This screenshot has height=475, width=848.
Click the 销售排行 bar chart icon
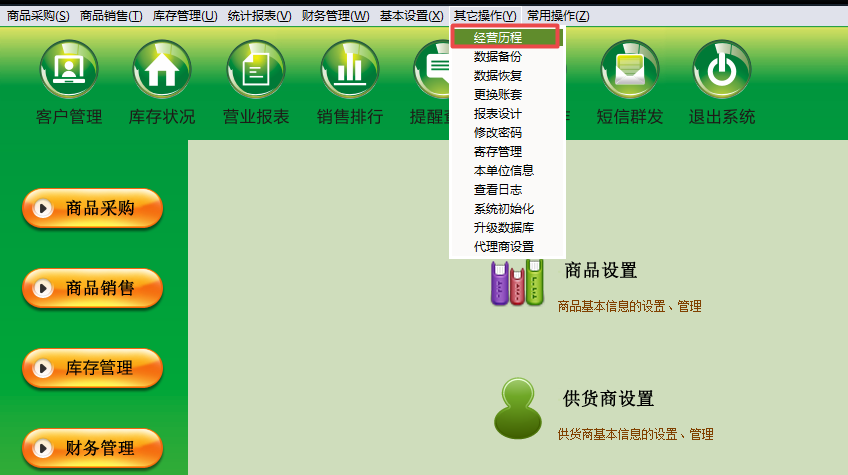350,70
